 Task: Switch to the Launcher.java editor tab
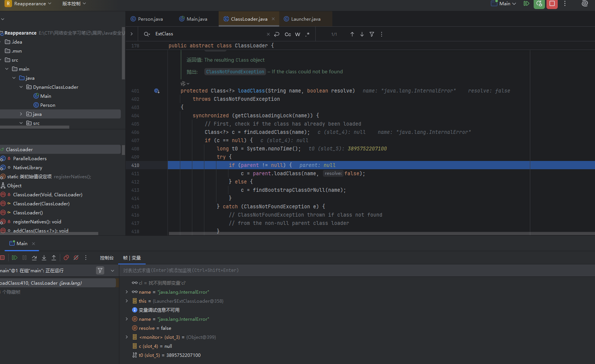click(x=305, y=19)
